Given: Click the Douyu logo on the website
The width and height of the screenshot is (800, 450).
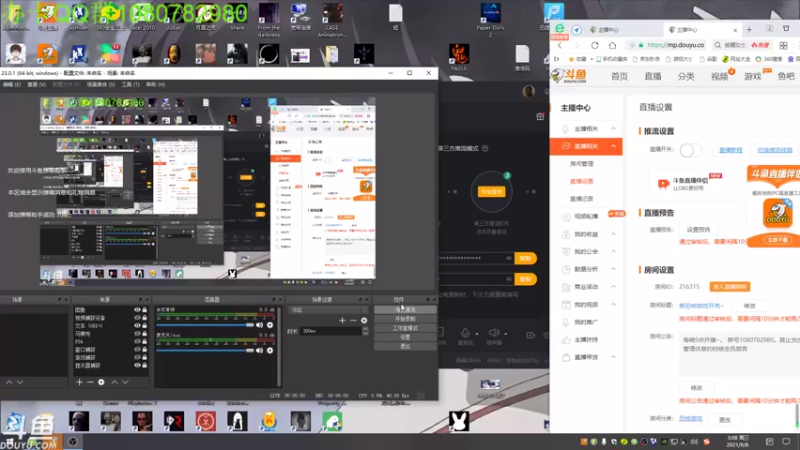Looking at the screenshot, I should coord(569,76).
